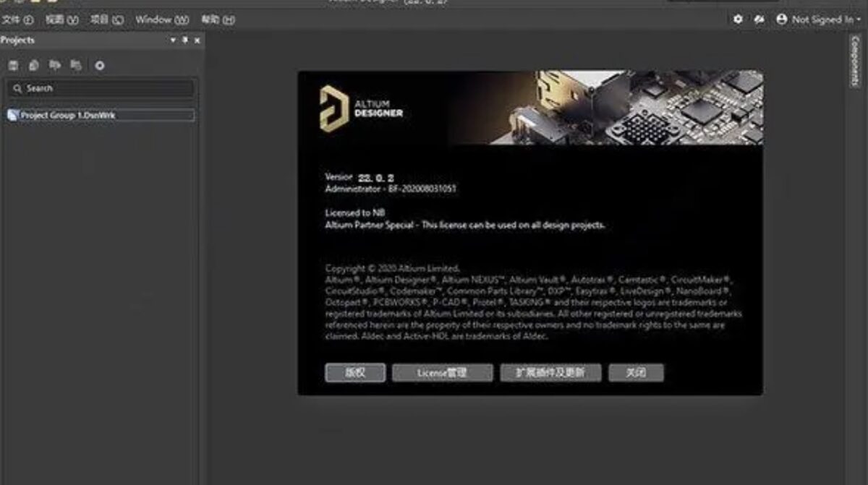Click the 关闭 button in About dialog
Viewport: 868px width, 485px height.
(x=636, y=373)
